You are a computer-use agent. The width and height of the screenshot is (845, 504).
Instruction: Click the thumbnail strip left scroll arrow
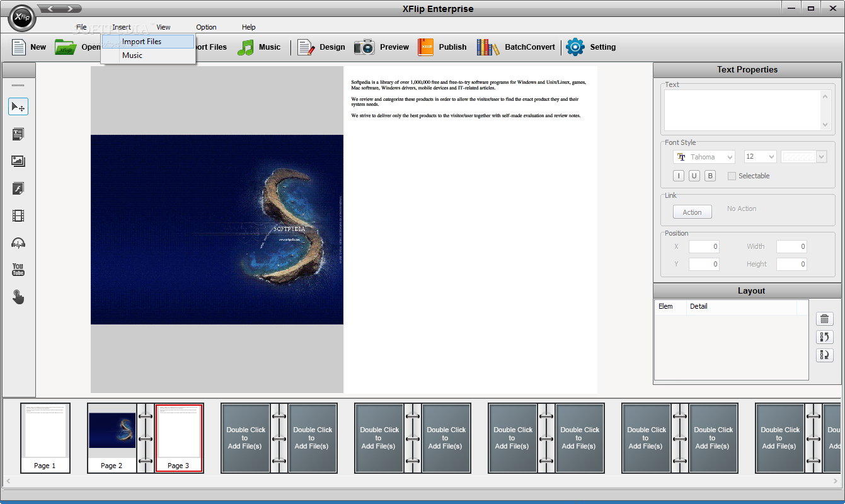pos(8,481)
